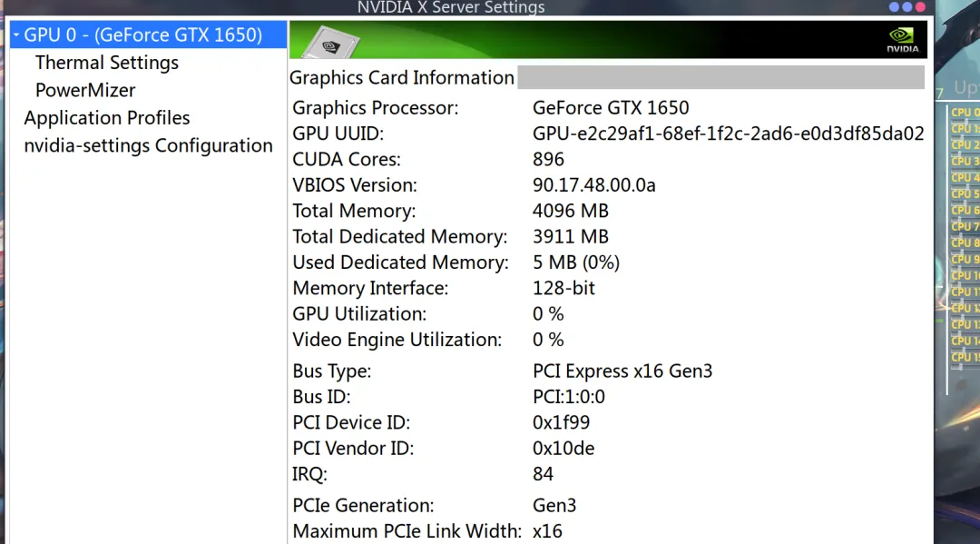Image resolution: width=980 pixels, height=544 pixels.
Task: Click the 3911 MB dedicated memory value
Action: click(570, 236)
